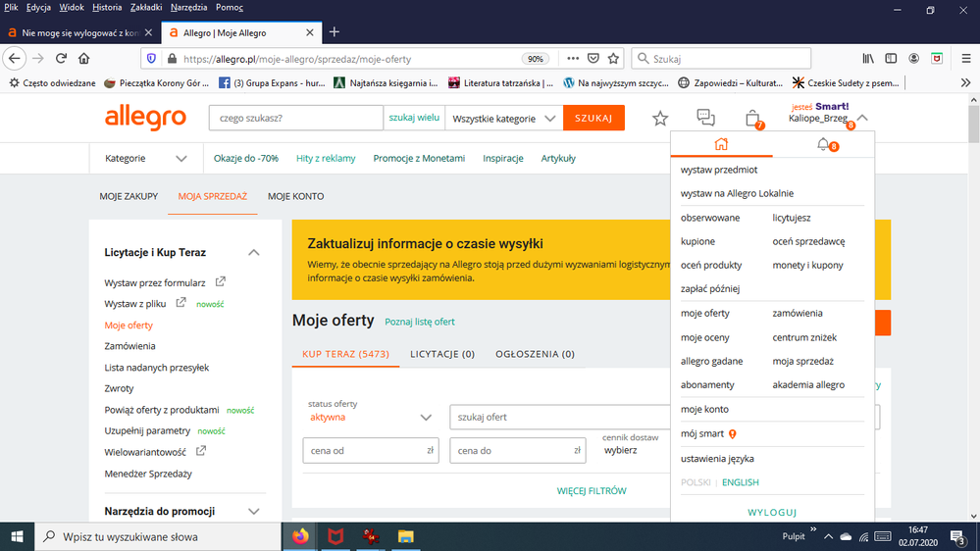Click the favorites star icon in Allegro header
The width and height of the screenshot is (980, 551).
pos(660,119)
